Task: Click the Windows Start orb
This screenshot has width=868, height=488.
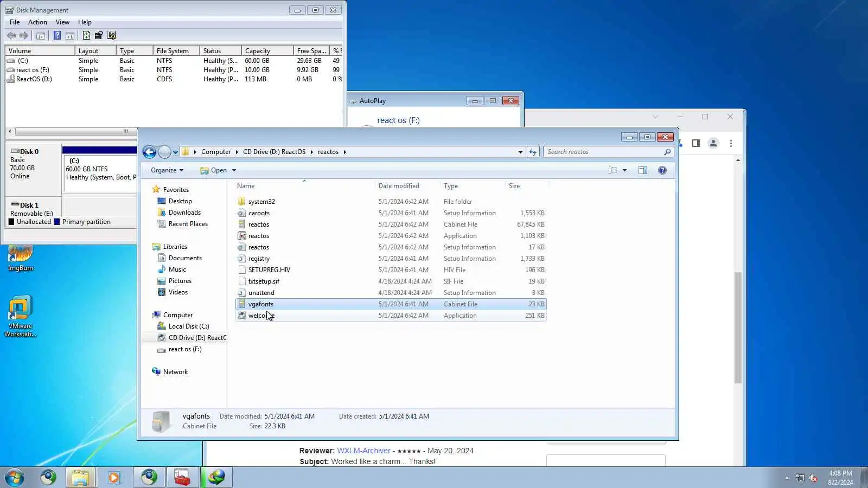Action: point(15,478)
